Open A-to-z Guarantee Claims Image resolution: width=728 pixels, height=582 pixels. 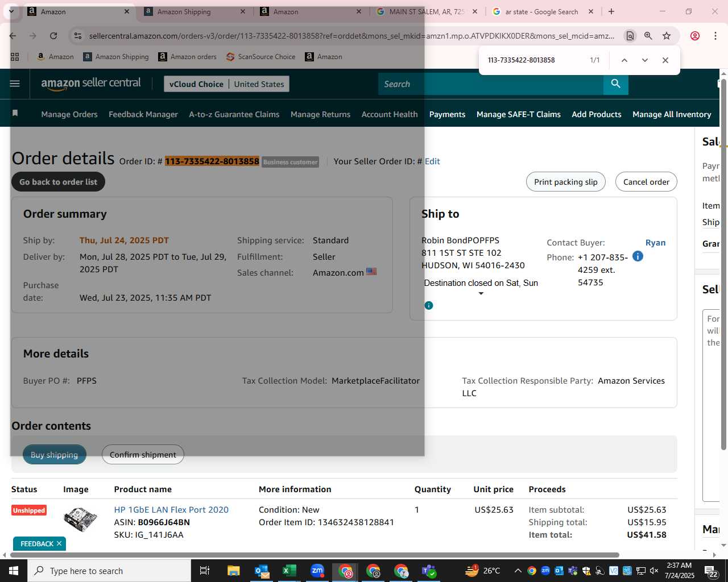(x=234, y=114)
